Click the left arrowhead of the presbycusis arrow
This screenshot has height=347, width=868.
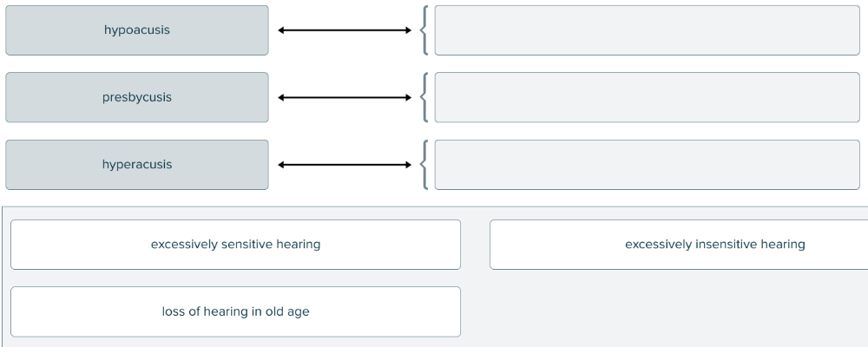pyautogui.click(x=282, y=97)
